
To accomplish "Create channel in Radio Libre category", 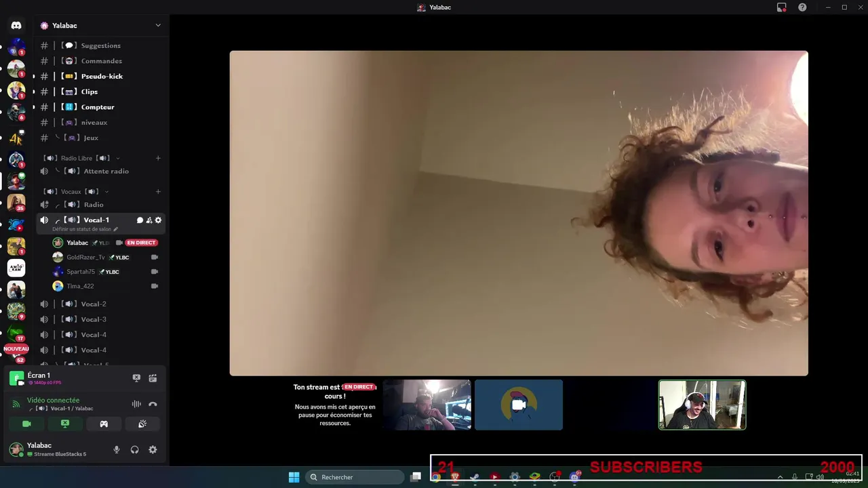I will click(158, 158).
